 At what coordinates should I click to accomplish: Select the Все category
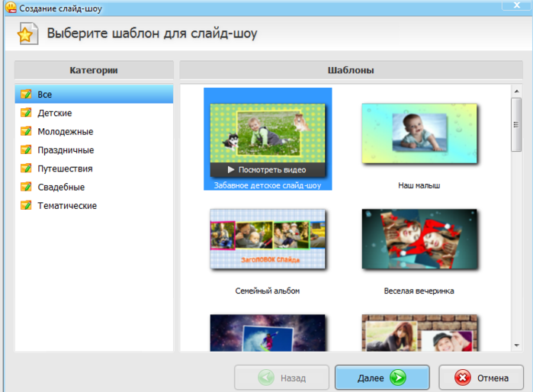[x=94, y=94]
